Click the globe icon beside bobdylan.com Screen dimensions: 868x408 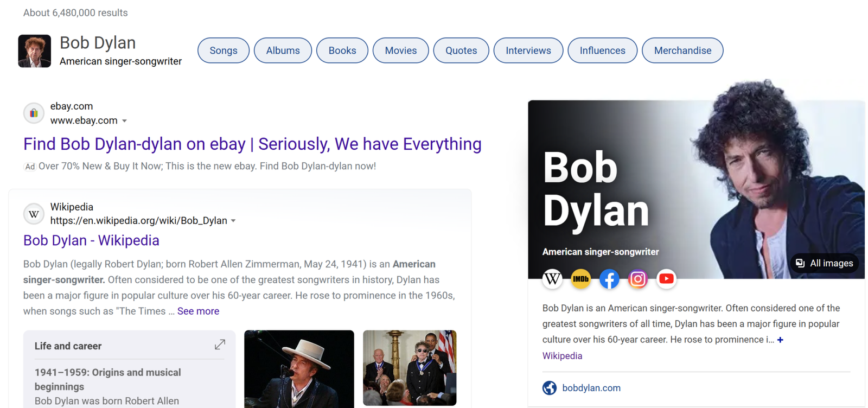click(550, 388)
